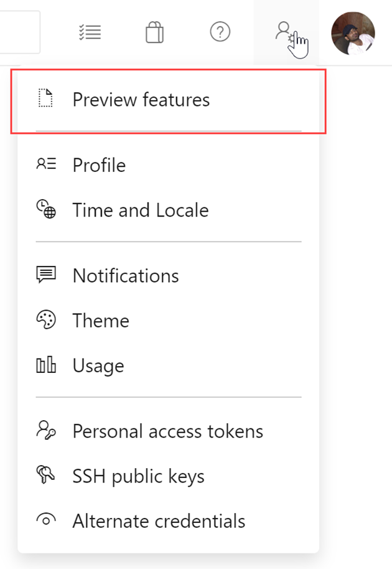Select Notifications in the menu
The height and width of the screenshot is (569, 392).
coord(125,275)
